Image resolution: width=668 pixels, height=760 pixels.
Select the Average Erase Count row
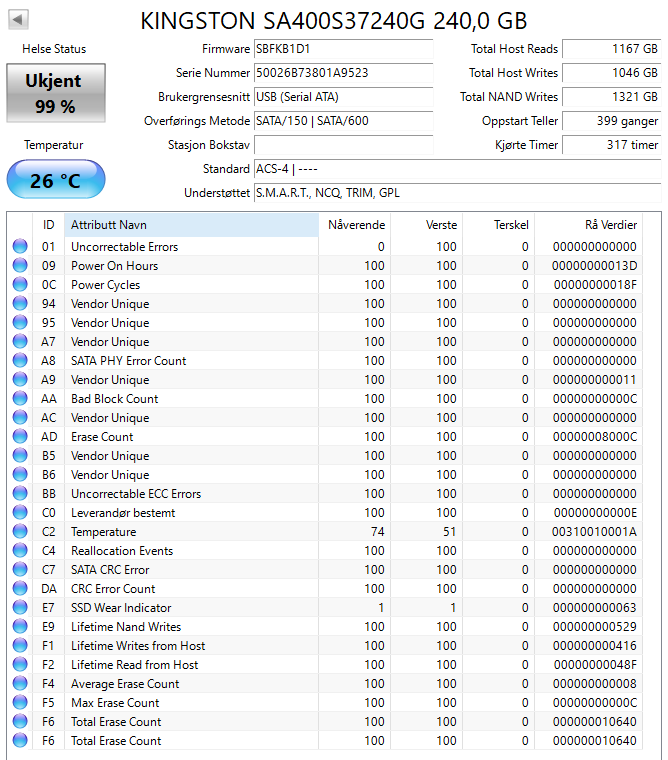[327, 683]
